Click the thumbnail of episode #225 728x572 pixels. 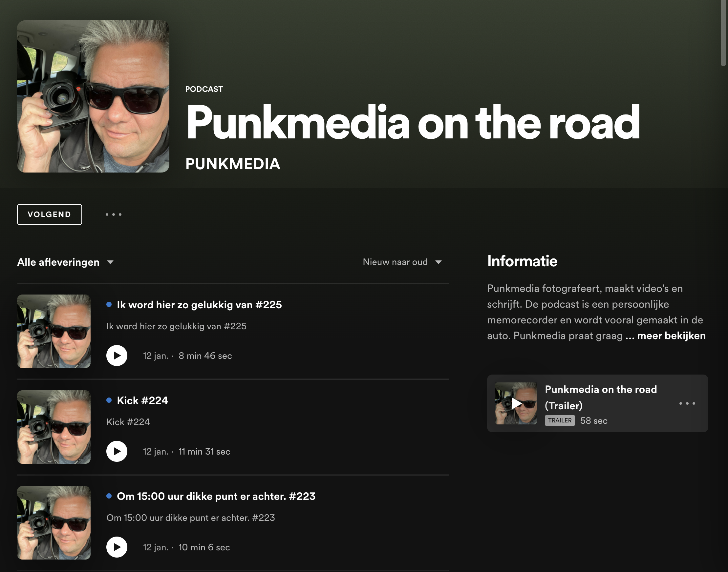pos(54,331)
